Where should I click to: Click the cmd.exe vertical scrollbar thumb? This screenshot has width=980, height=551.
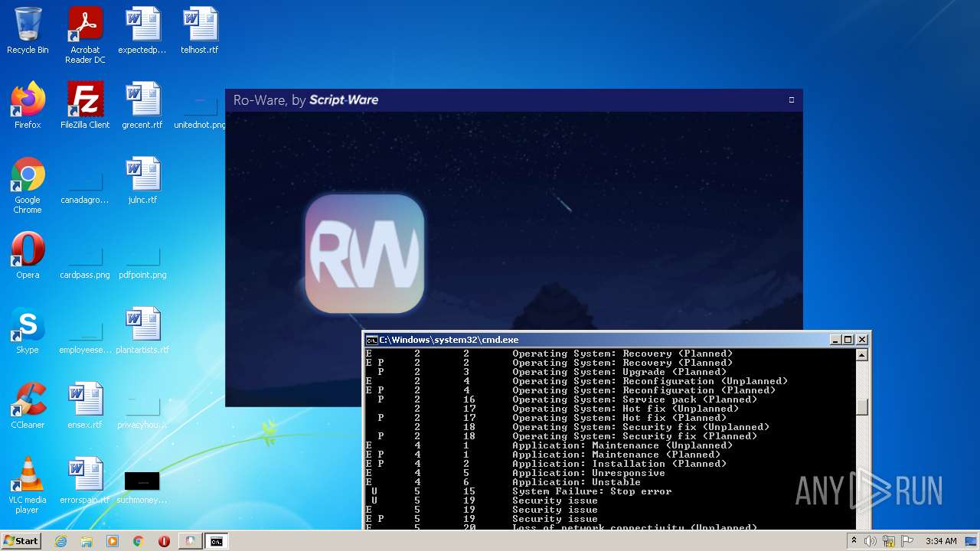pyautogui.click(x=862, y=407)
